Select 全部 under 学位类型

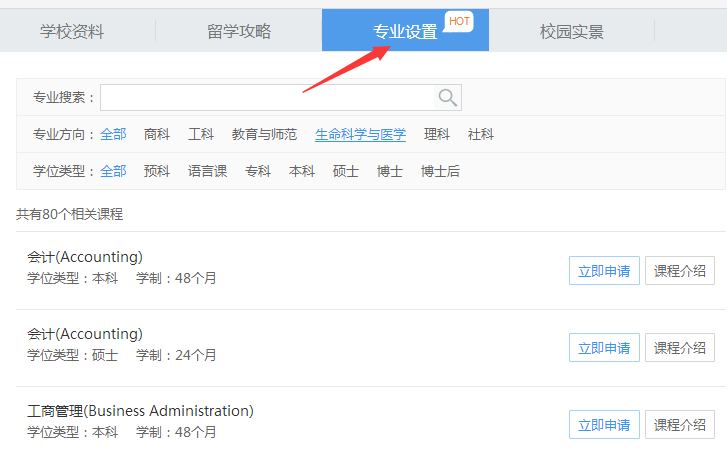[x=113, y=171]
